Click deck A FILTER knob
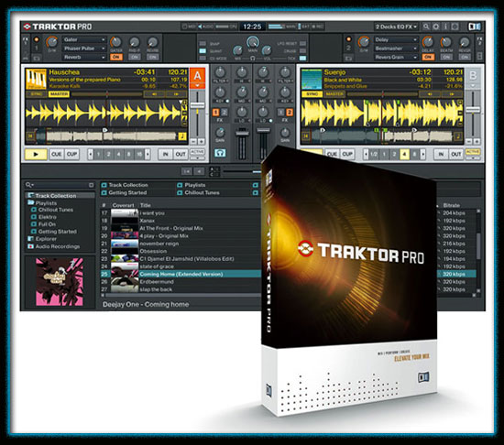This screenshot has height=445, width=504. [x=220, y=72]
